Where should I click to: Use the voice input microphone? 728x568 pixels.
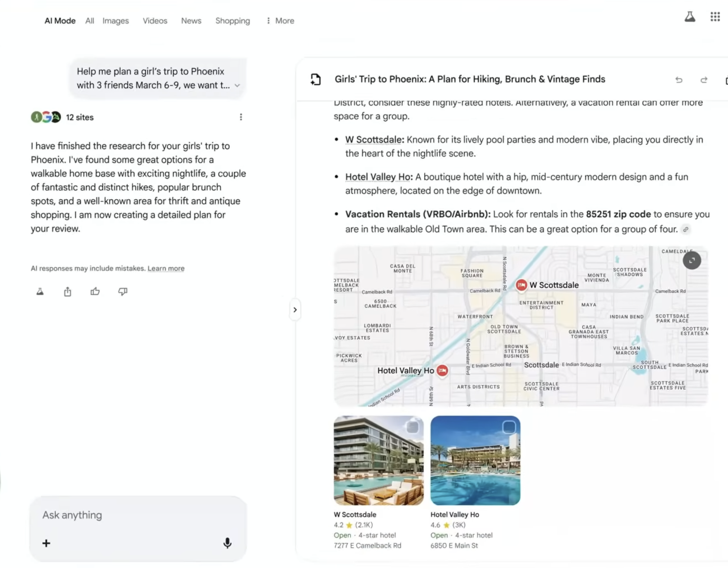[x=227, y=544]
